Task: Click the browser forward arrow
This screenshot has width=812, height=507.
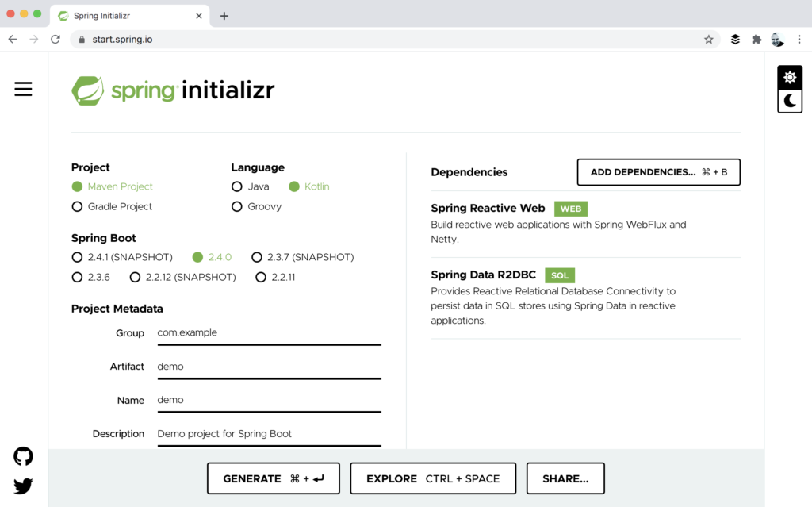Action: [33, 40]
